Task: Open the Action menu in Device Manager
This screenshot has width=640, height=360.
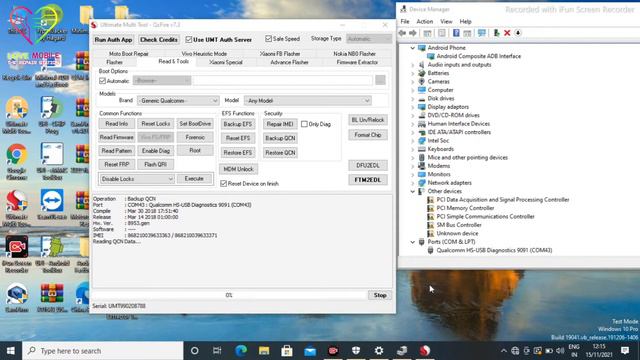Action: (424, 21)
